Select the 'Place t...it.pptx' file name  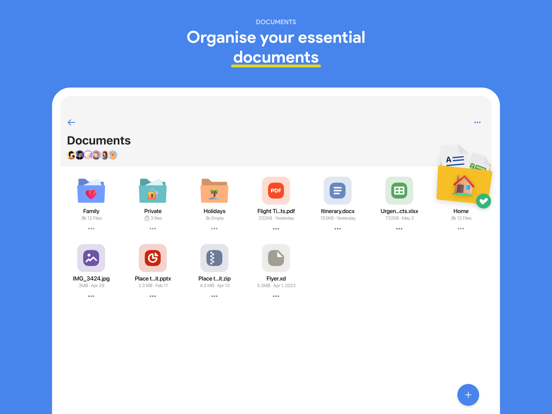(x=152, y=278)
